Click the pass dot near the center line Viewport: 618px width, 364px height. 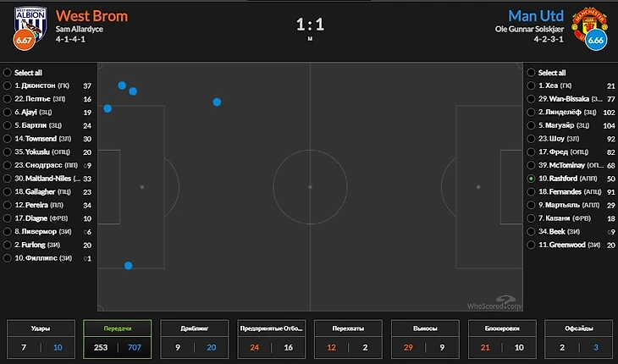click(x=217, y=102)
